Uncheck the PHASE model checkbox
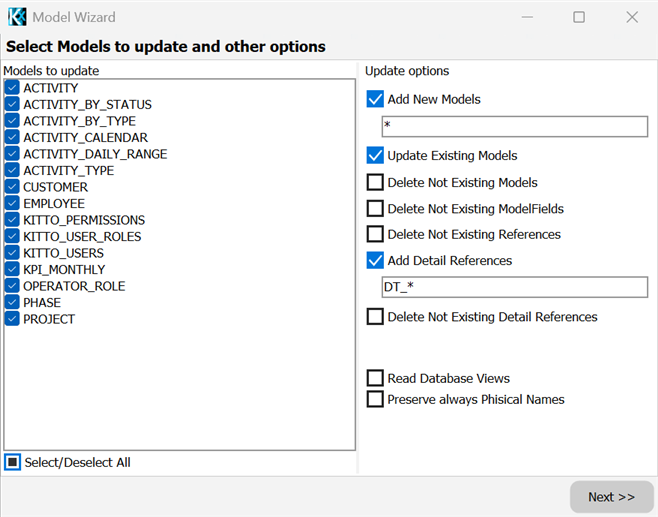The image size is (658, 517). (12, 302)
